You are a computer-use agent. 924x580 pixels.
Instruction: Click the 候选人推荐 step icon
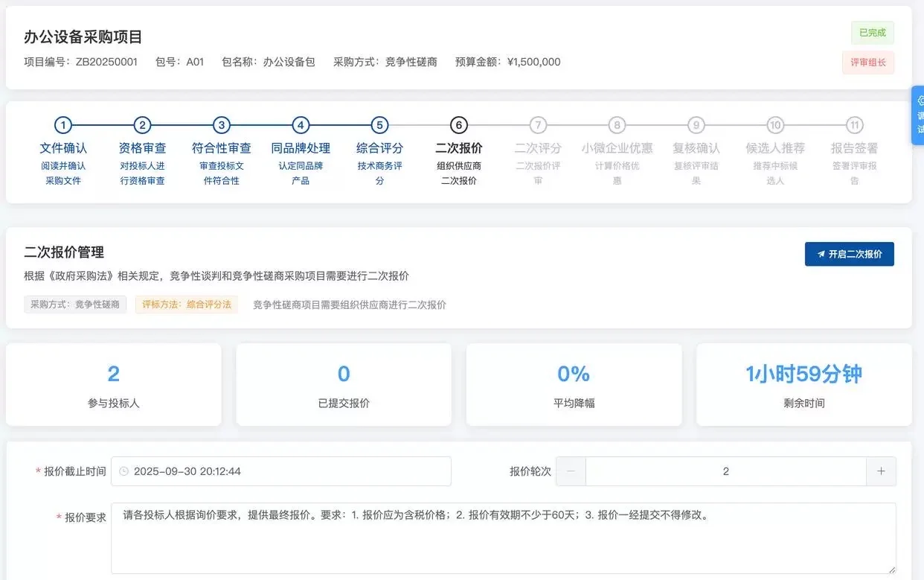[775, 125]
